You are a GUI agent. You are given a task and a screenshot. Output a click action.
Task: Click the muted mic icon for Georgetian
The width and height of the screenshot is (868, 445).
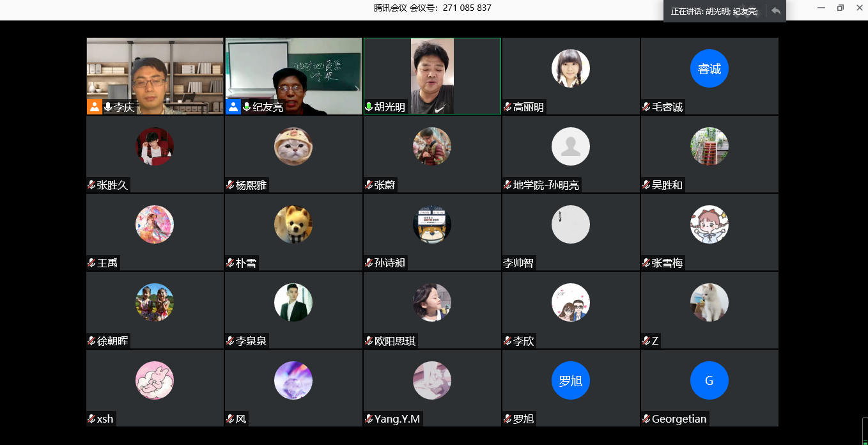tap(646, 419)
